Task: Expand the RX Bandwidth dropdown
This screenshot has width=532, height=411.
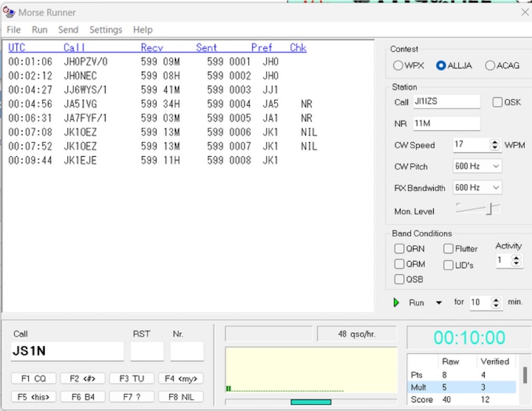Action: pos(496,187)
